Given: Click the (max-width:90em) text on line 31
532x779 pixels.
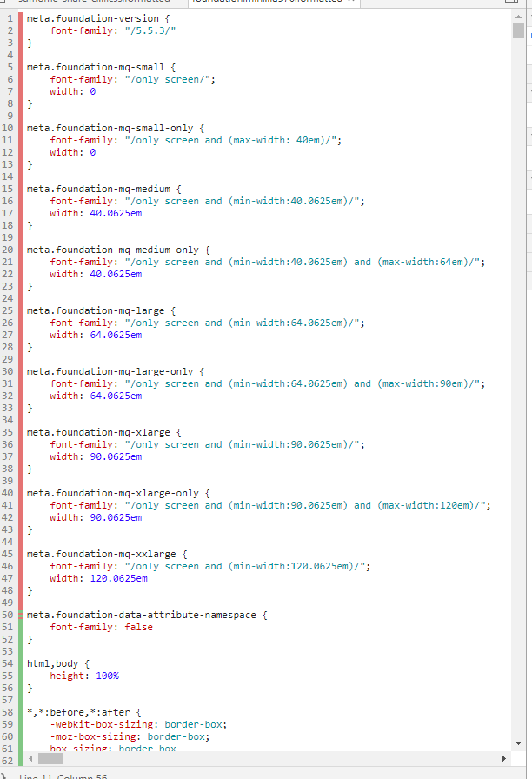Looking at the screenshot, I should [x=423, y=383].
